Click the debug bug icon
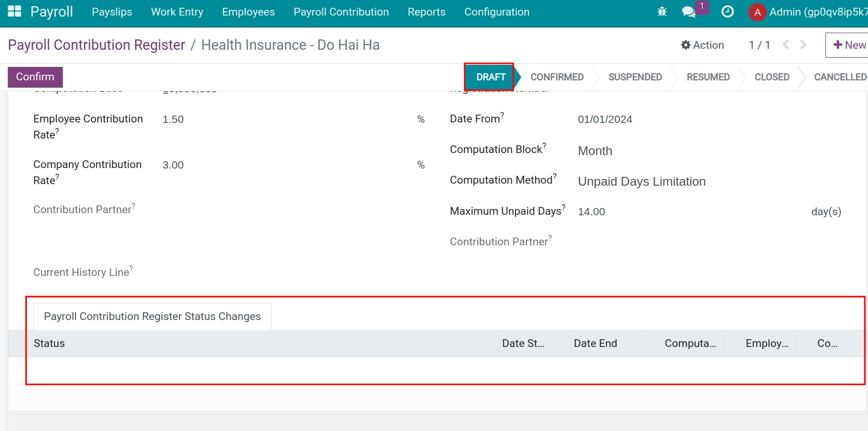Image resolution: width=868 pixels, height=431 pixels. point(662,12)
